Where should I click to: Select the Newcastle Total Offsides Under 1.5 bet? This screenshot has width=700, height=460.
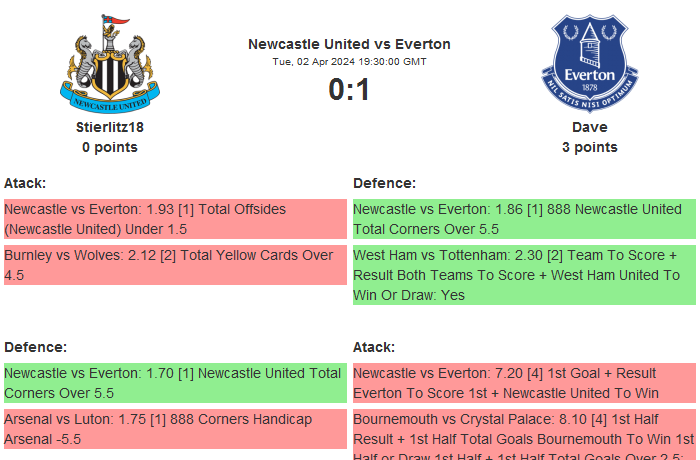pyautogui.click(x=175, y=219)
